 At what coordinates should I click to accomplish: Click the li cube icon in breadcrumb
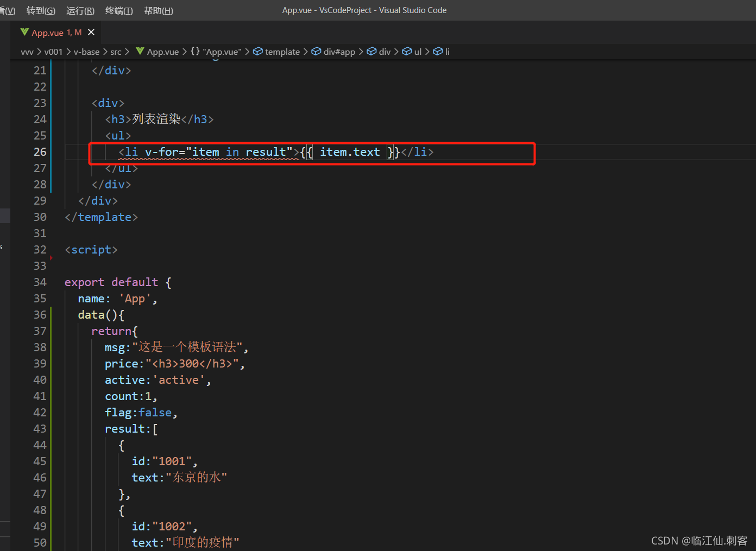pyautogui.click(x=438, y=51)
